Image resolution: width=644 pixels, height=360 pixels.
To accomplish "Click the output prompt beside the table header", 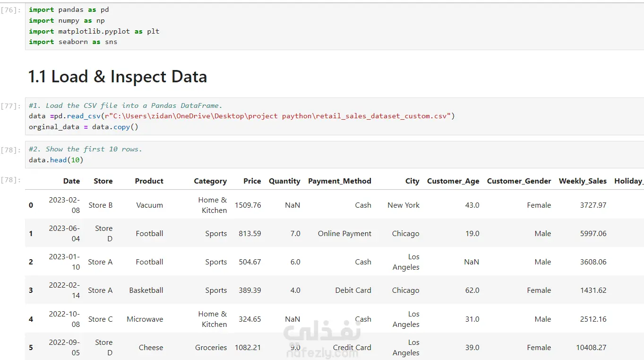I will pyautogui.click(x=11, y=180).
